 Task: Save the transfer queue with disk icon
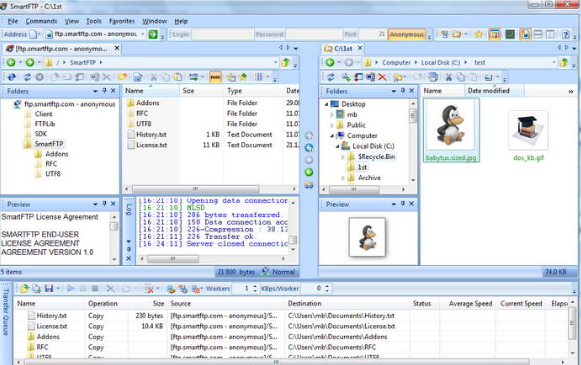click(x=49, y=288)
